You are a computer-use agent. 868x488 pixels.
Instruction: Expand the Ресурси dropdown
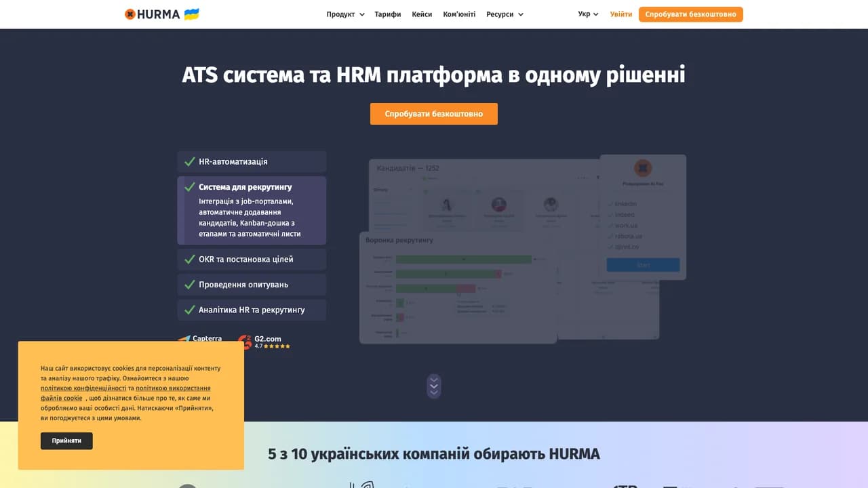(505, 14)
